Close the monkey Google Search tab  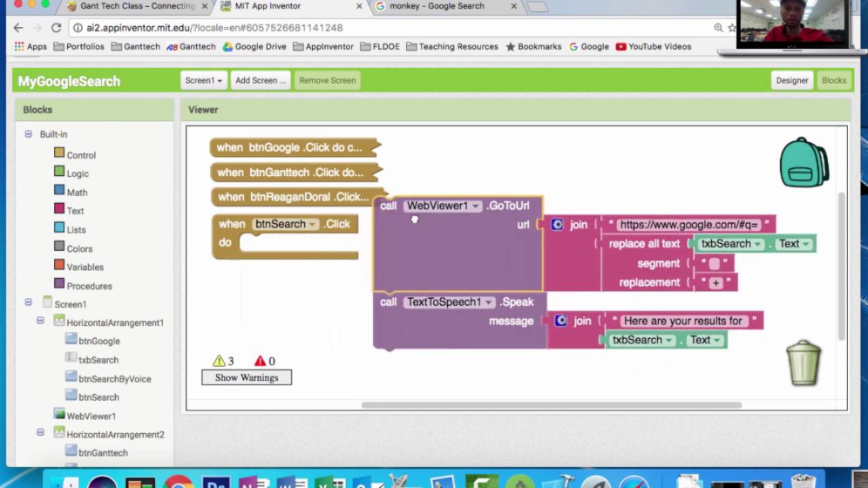point(513,6)
